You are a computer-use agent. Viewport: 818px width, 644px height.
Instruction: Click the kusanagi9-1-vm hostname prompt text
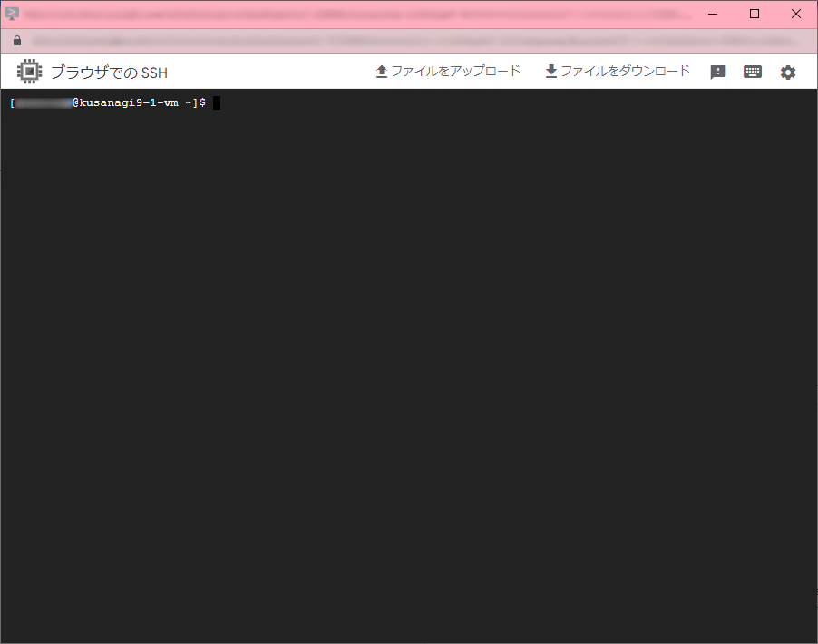(129, 102)
